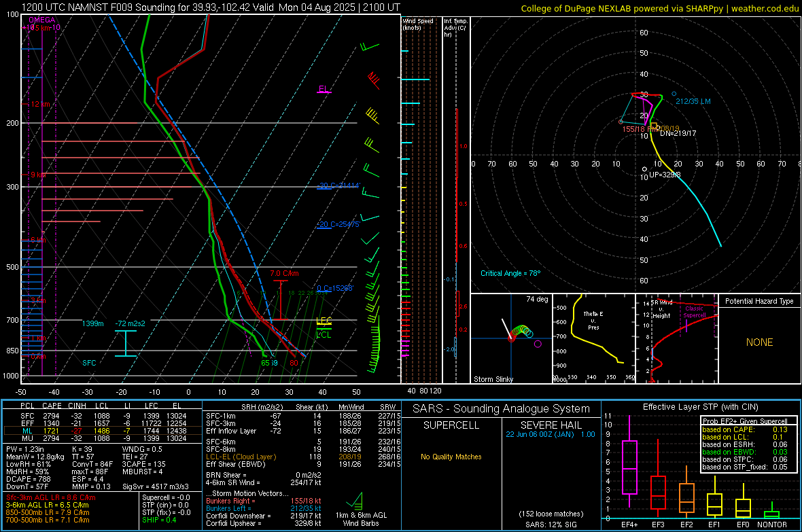The height and width of the screenshot is (532, 802).
Task: Click the No Quality Matches text
Action: (451, 457)
